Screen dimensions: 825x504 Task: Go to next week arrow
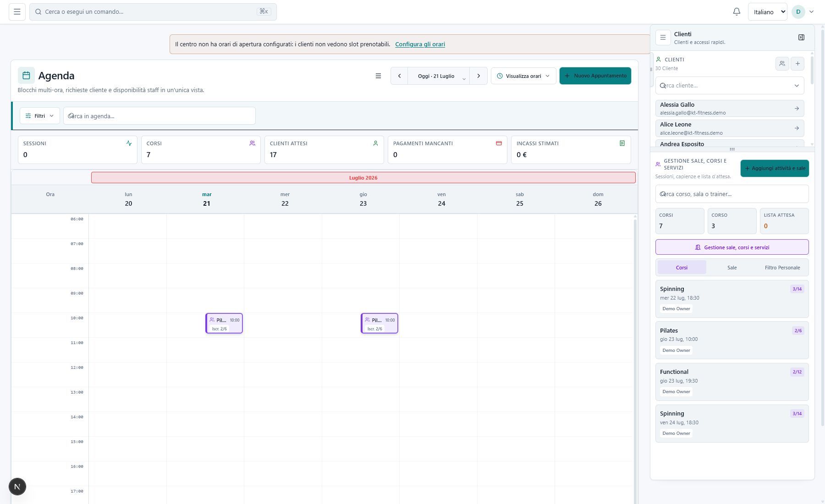pyautogui.click(x=478, y=76)
